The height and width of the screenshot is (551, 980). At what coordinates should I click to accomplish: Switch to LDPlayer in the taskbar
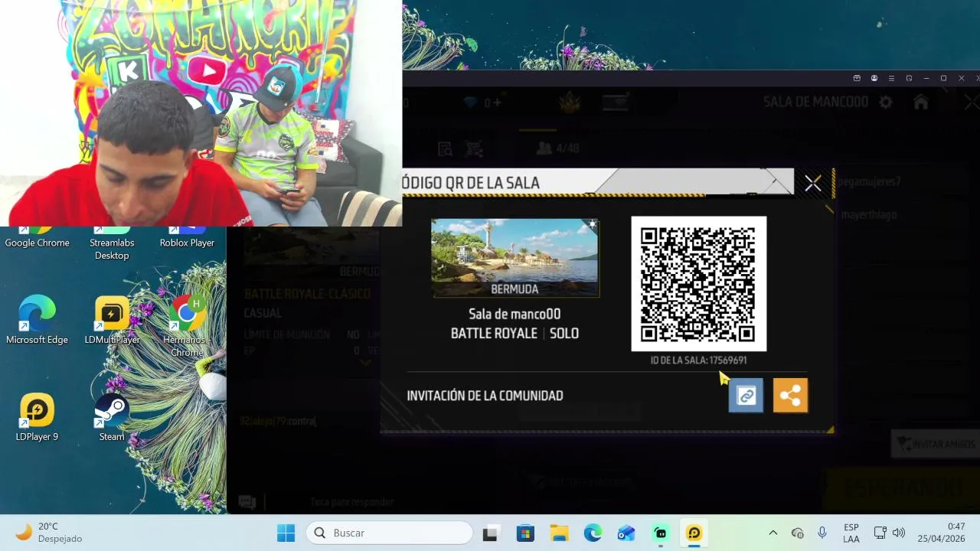click(x=694, y=533)
